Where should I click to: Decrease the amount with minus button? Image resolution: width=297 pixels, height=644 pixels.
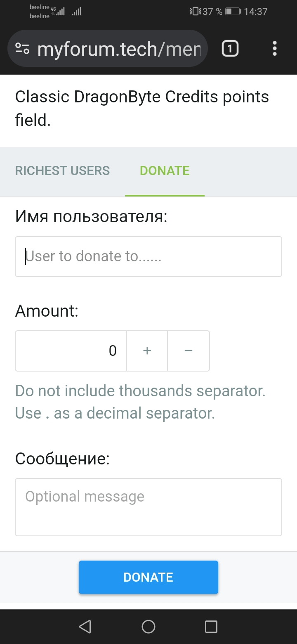click(x=189, y=351)
